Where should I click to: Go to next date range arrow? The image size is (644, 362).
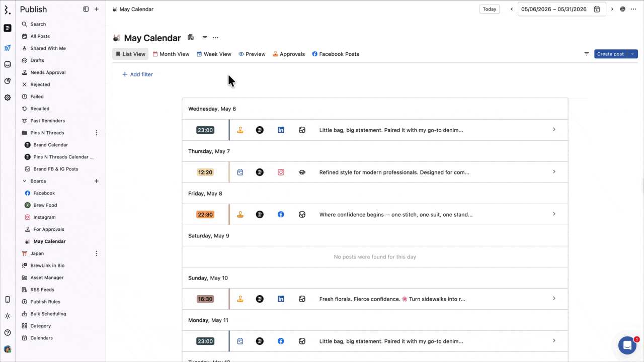coord(612,9)
